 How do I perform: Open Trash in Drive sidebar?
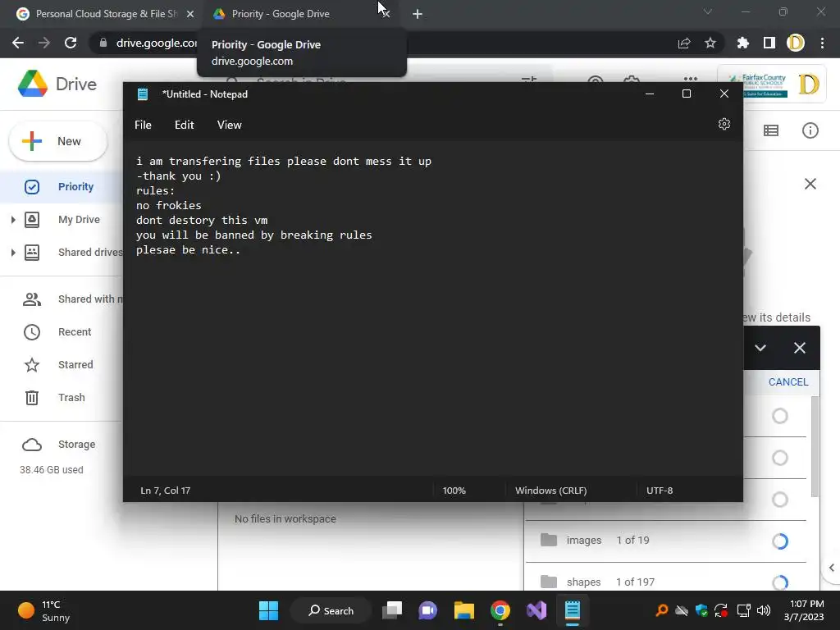pos(71,397)
